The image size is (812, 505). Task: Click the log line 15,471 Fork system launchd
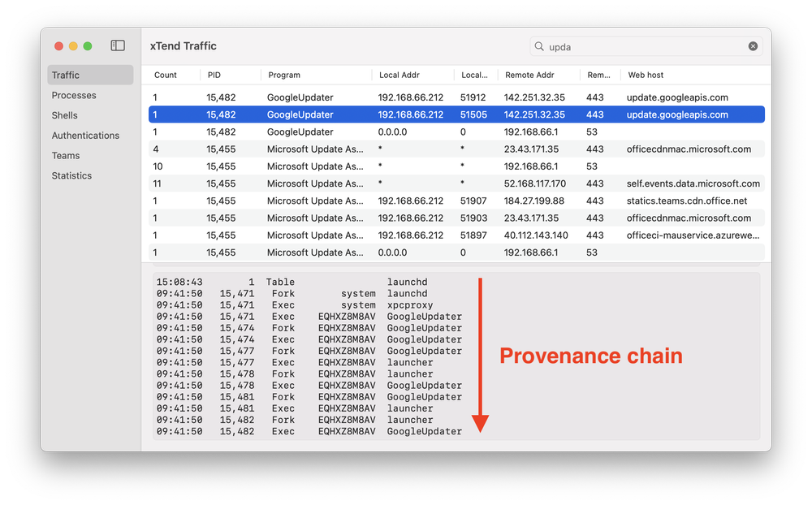(x=292, y=294)
